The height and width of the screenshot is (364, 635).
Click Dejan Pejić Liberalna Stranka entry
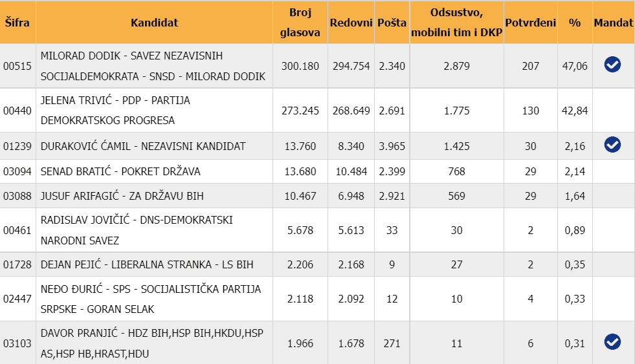tap(147, 264)
